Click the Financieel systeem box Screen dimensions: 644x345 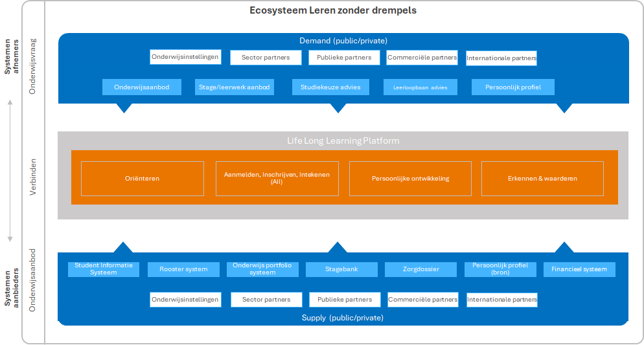579,269
